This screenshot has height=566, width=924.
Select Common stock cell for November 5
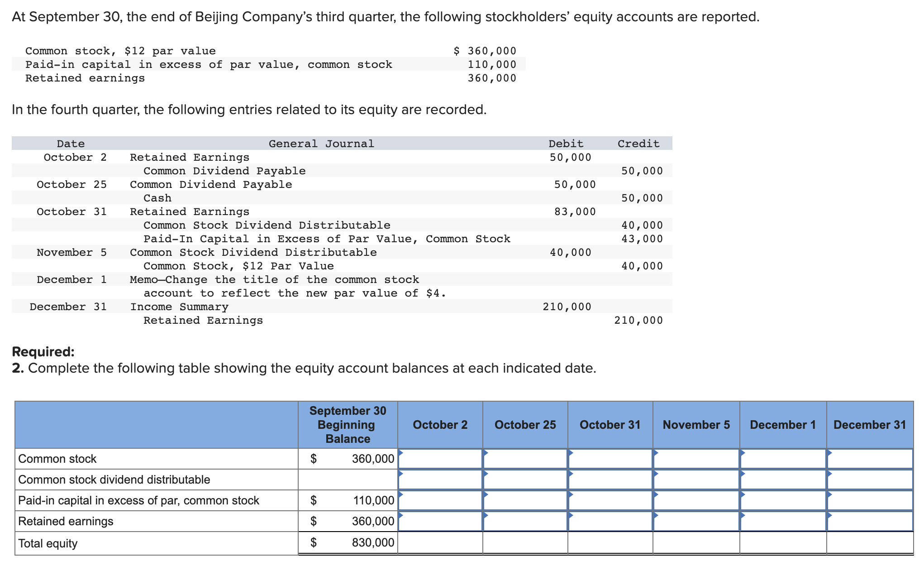[696, 459]
